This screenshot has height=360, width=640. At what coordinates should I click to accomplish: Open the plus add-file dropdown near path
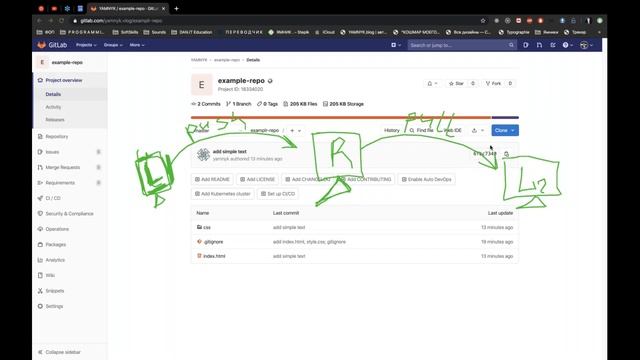tap(296, 131)
